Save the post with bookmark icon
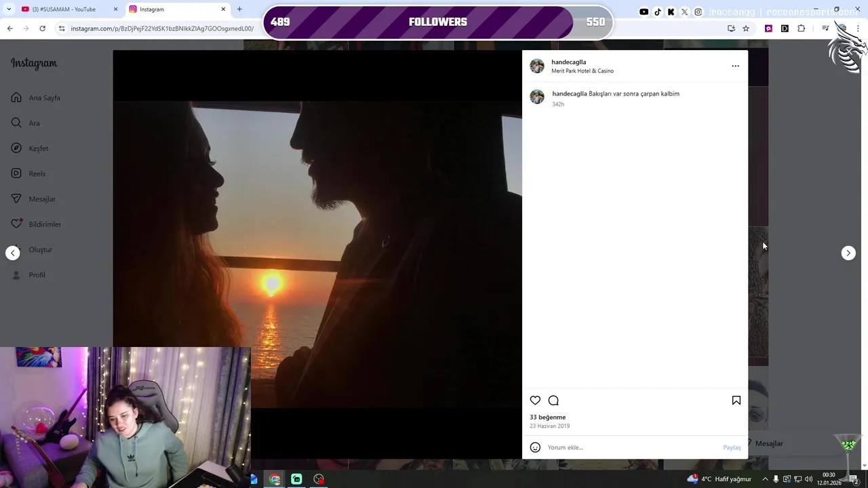The height and width of the screenshot is (488, 868). (x=736, y=401)
